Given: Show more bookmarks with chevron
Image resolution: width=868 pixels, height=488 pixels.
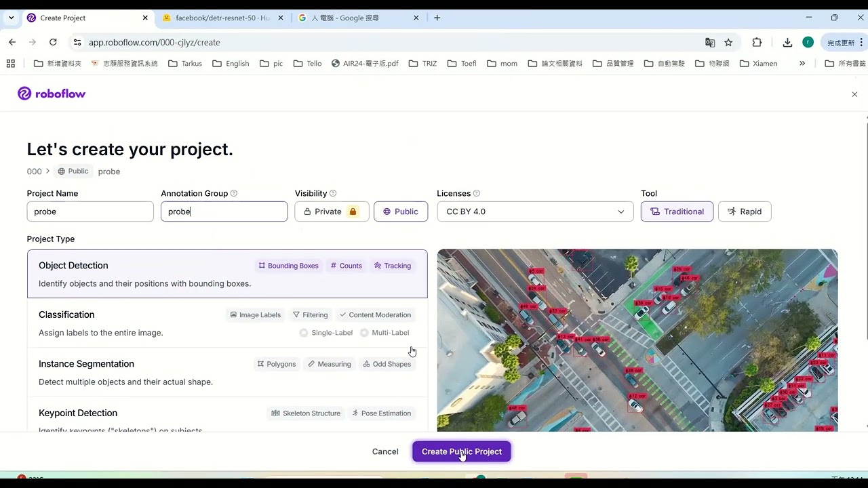Looking at the screenshot, I should tap(802, 63).
